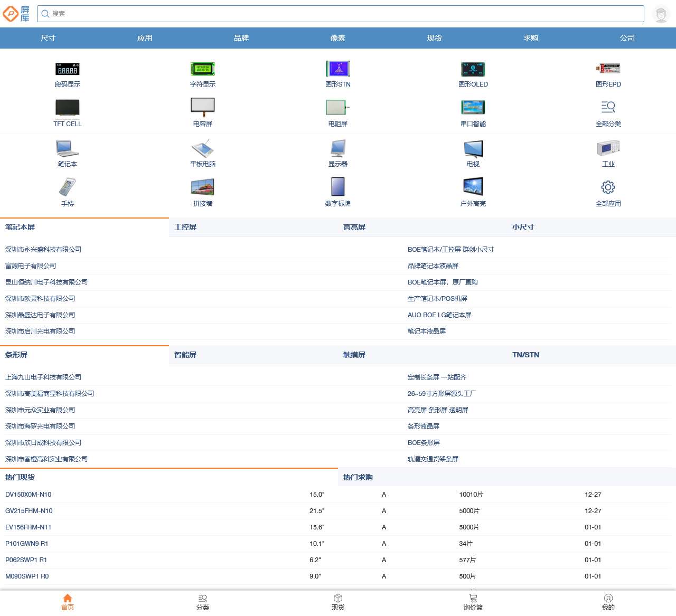This screenshot has width=676, height=616.
Task: Expand the 品牌 navigation menu
Action: [x=241, y=38]
